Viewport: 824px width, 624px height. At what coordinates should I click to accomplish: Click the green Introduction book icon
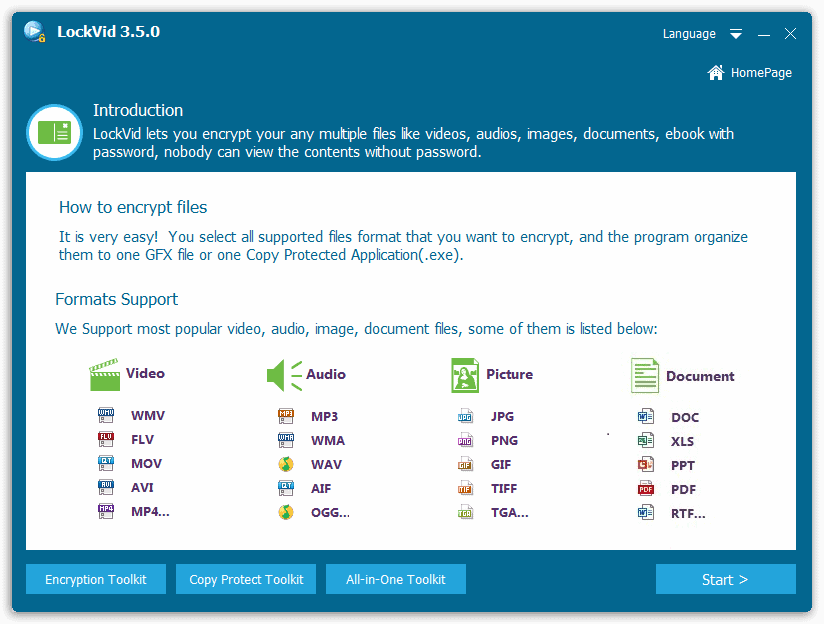pos(54,132)
